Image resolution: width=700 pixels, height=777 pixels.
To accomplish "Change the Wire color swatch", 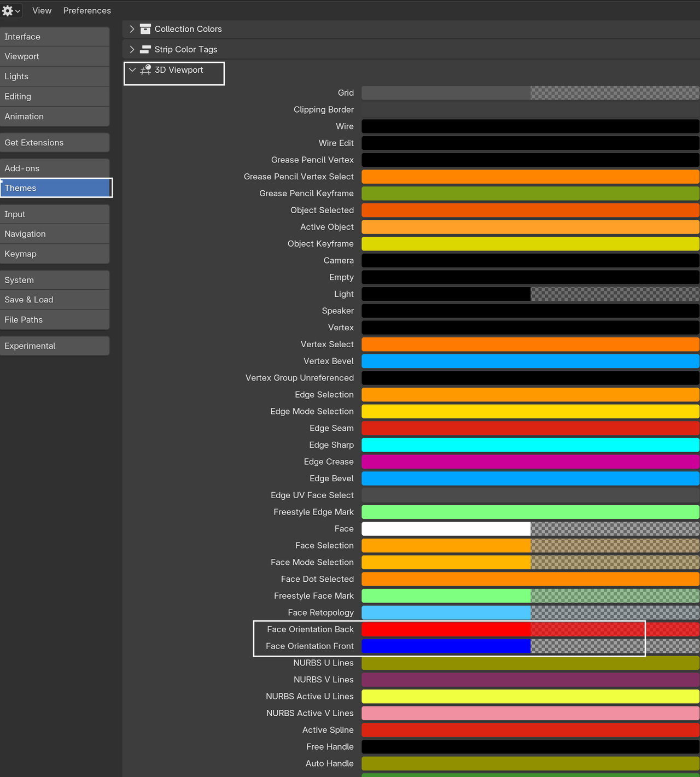I will (x=530, y=126).
